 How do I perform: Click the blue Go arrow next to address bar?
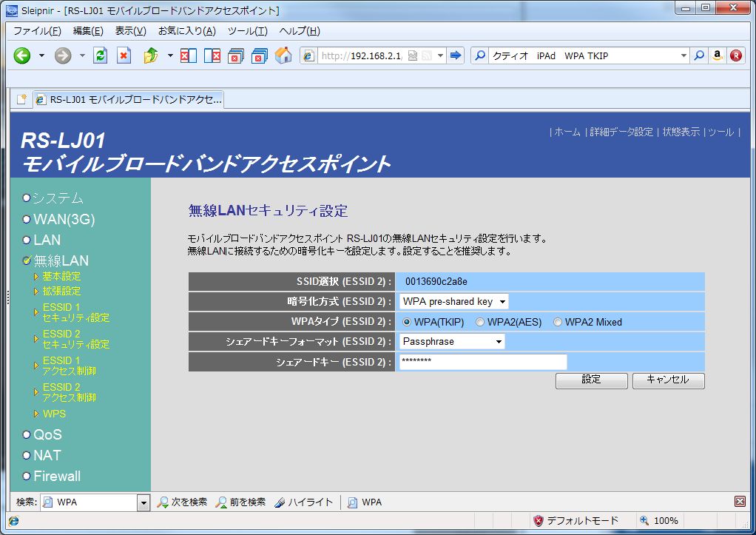456,55
